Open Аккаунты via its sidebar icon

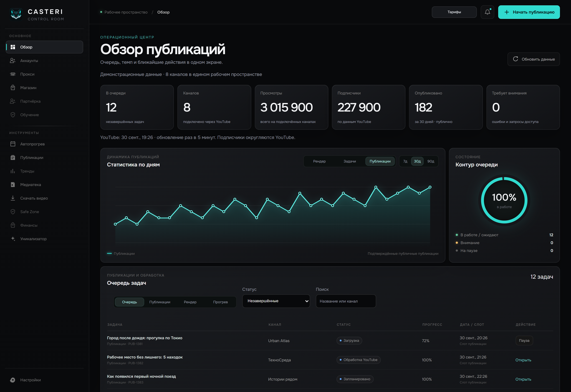coord(13,61)
